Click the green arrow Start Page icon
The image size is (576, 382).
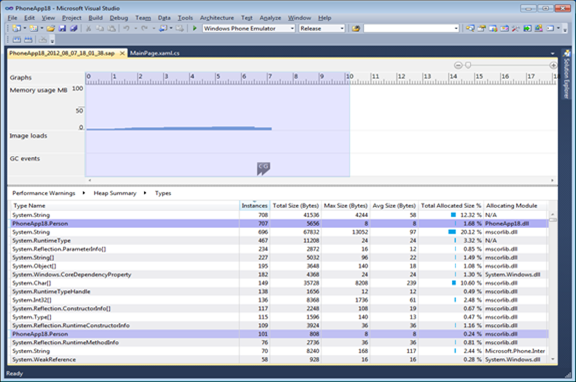click(528, 28)
